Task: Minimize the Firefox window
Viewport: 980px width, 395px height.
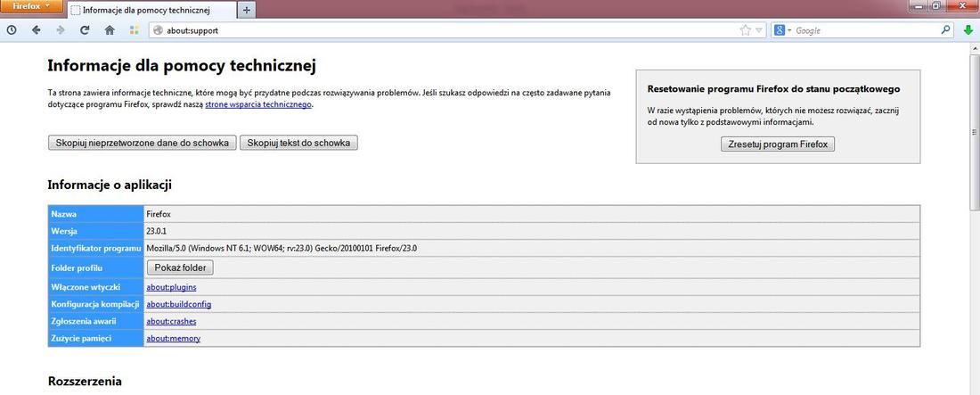Action: click(x=917, y=5)
